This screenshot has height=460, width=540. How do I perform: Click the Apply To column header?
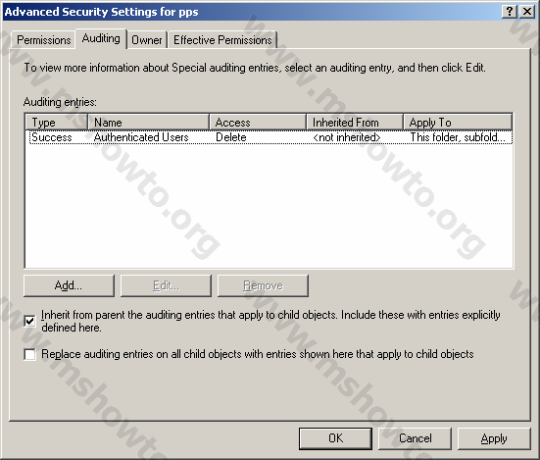[x=458, y=122]
